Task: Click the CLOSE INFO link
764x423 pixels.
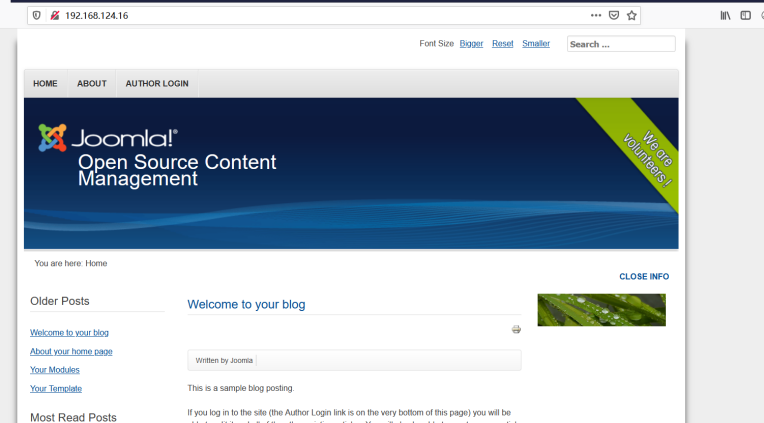Action: [x=644, y=276]
